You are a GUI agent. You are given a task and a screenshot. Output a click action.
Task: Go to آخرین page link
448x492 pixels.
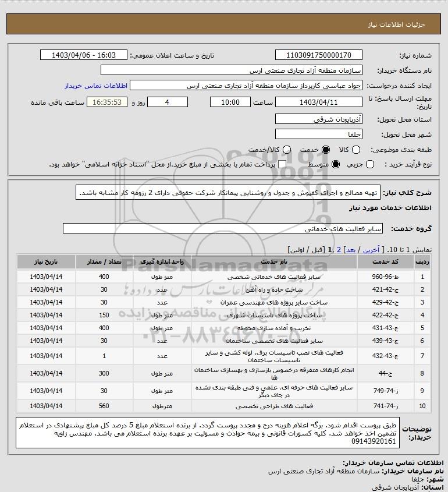point(371,250)
